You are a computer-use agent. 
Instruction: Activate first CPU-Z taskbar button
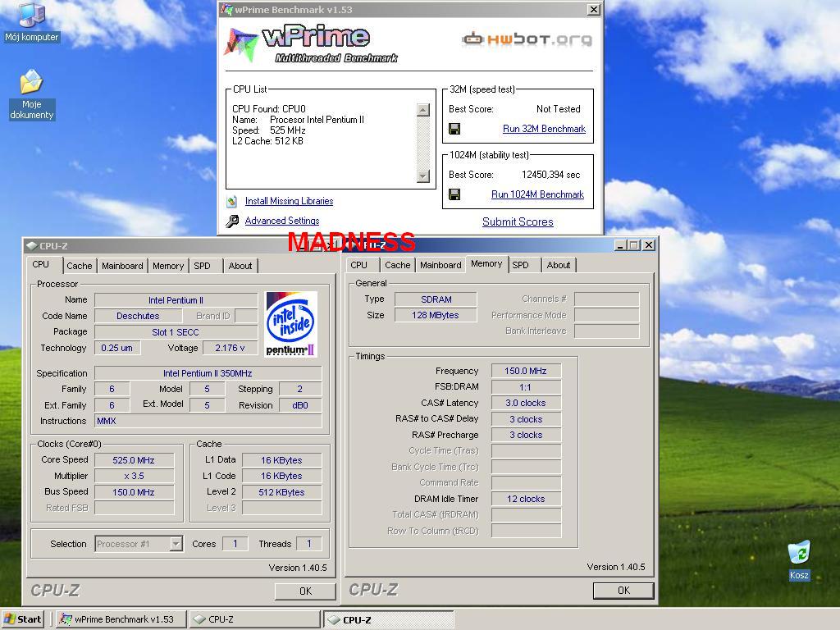254,619
